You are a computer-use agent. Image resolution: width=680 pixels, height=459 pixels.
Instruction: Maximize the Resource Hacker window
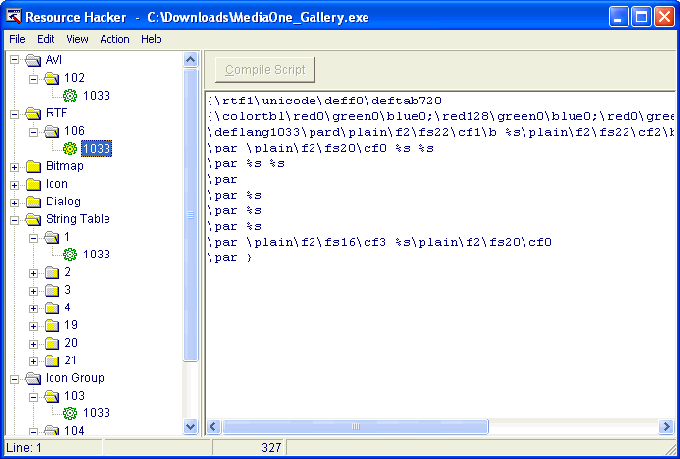point(641,17)
